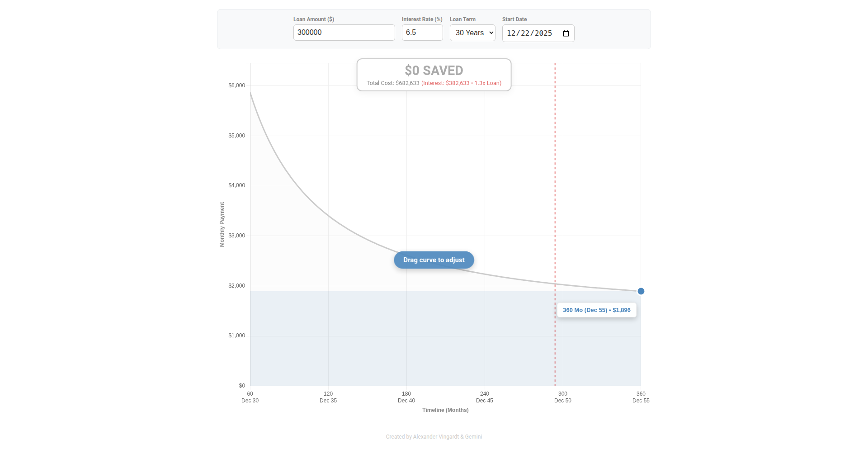Click the "Created by Alexander Vingardt" footer credit
The image size is (868, 449).
(x=434, y=437)
